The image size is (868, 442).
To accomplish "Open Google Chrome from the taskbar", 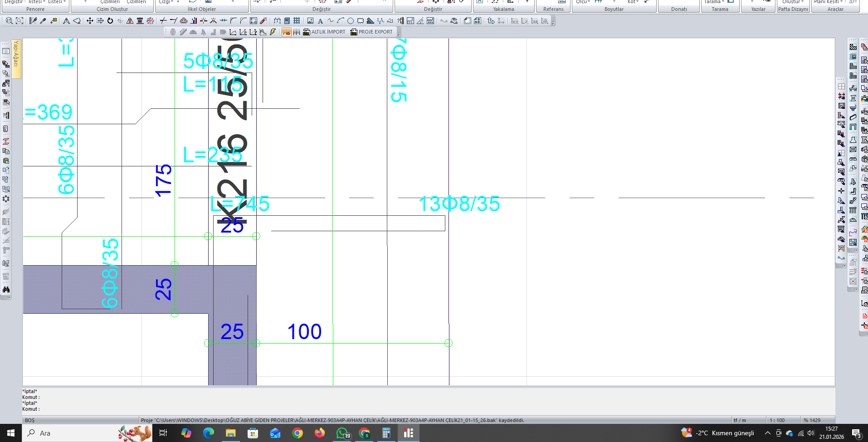I will 297,433.
